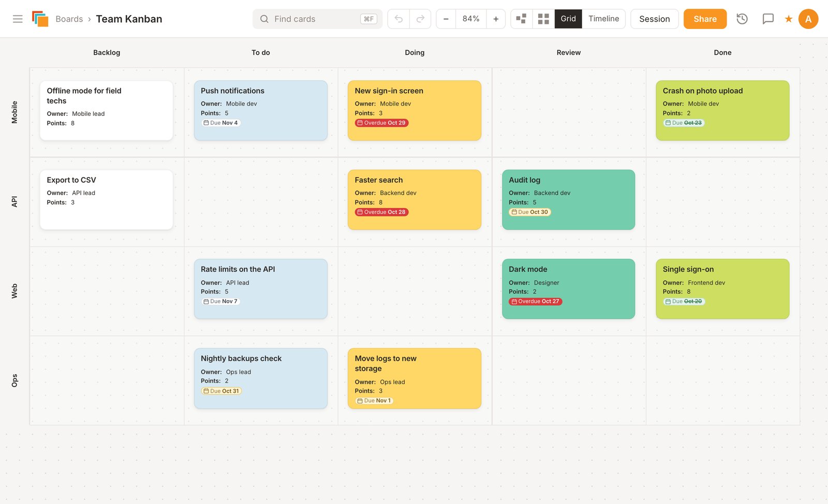The image size is (828, 504).
Task: Click Owner Mobile lead on Offline mode card
Action: click(x=88, y=114)
